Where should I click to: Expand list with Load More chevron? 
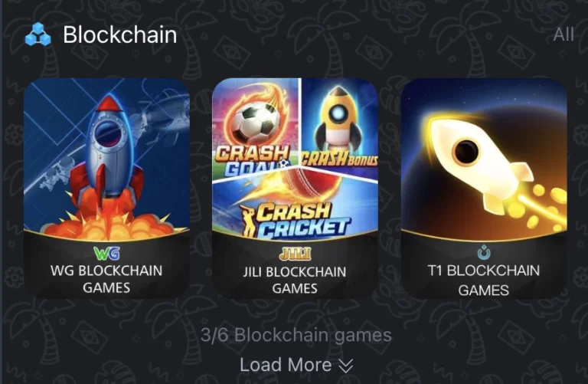(346, 366)
